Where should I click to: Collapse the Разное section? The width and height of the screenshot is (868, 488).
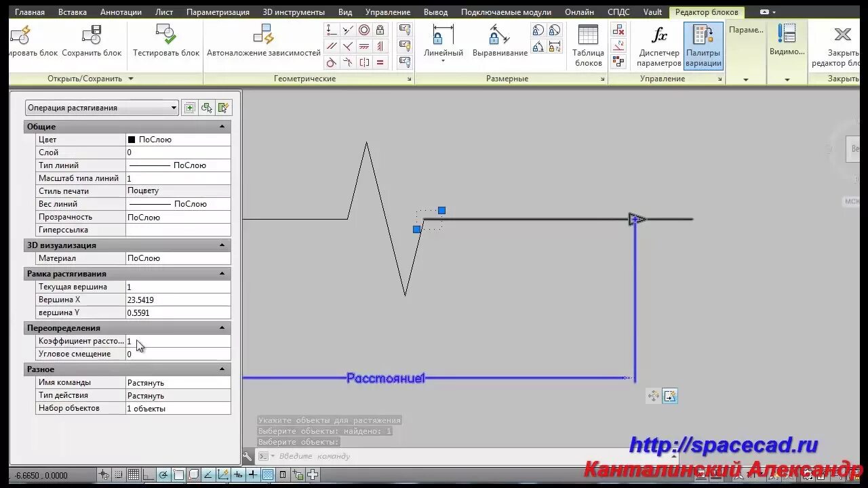222,369
